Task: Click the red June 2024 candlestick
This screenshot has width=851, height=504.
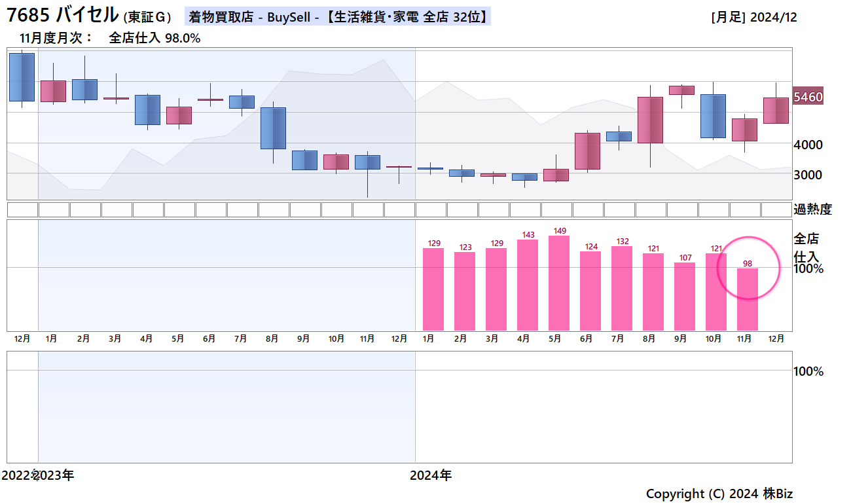Action: 587,151
